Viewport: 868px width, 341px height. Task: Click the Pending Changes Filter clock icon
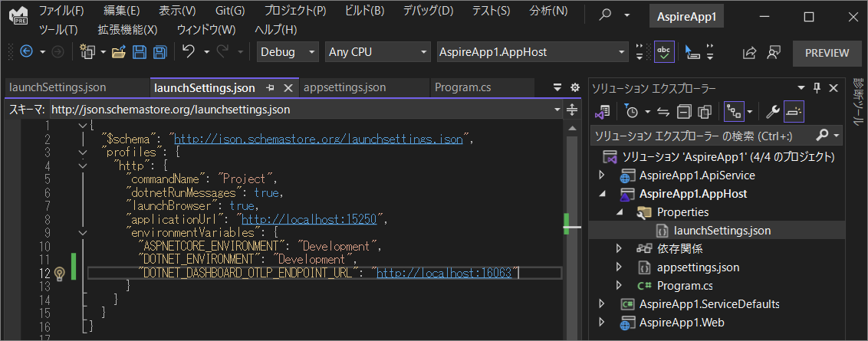pos(632,111)
